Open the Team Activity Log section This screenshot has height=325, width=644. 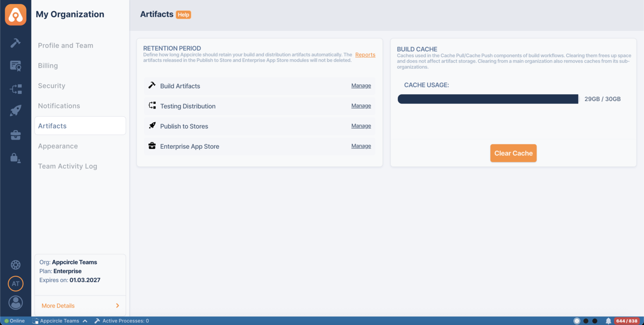(x=67, y=166)
